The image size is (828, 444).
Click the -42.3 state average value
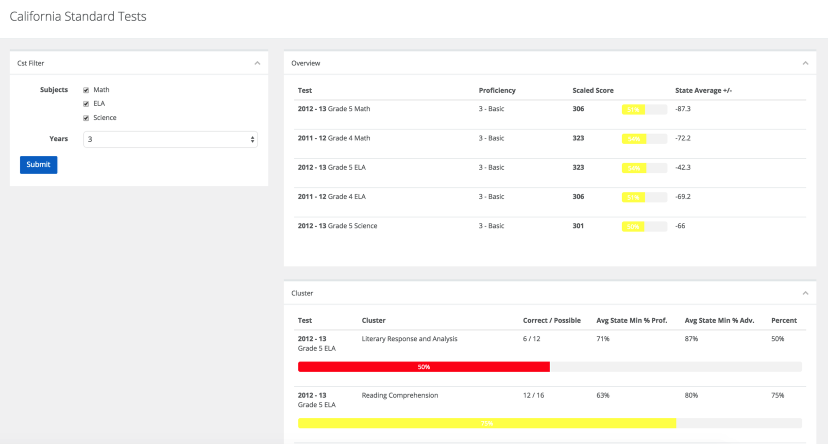coord(683,167)
